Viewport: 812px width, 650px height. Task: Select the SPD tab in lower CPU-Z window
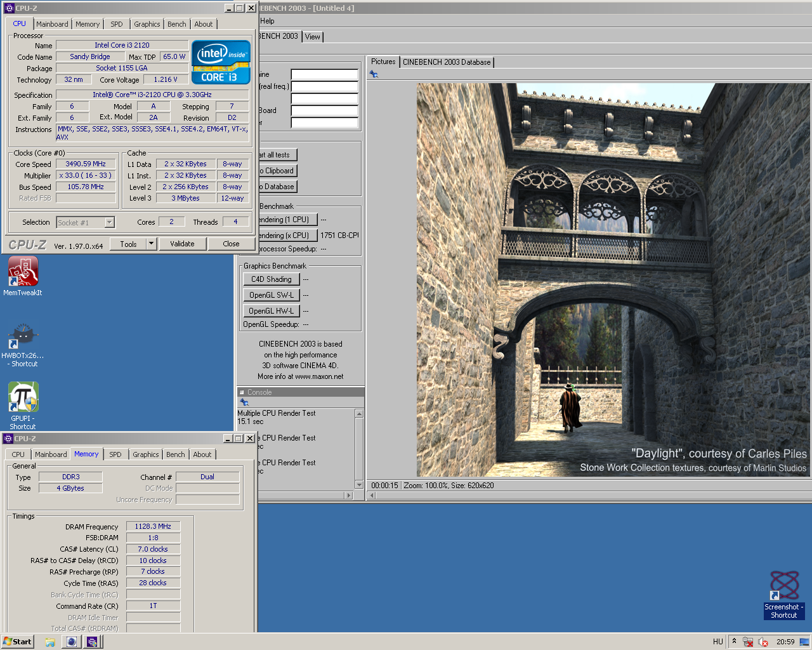point(115,454)
